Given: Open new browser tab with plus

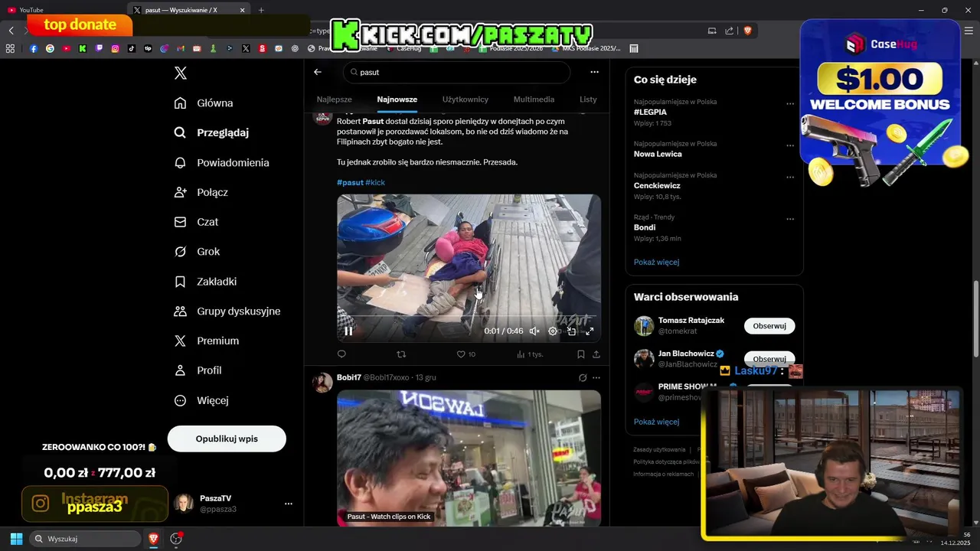Looking at the screenshot, I should [x=261, y=10].
